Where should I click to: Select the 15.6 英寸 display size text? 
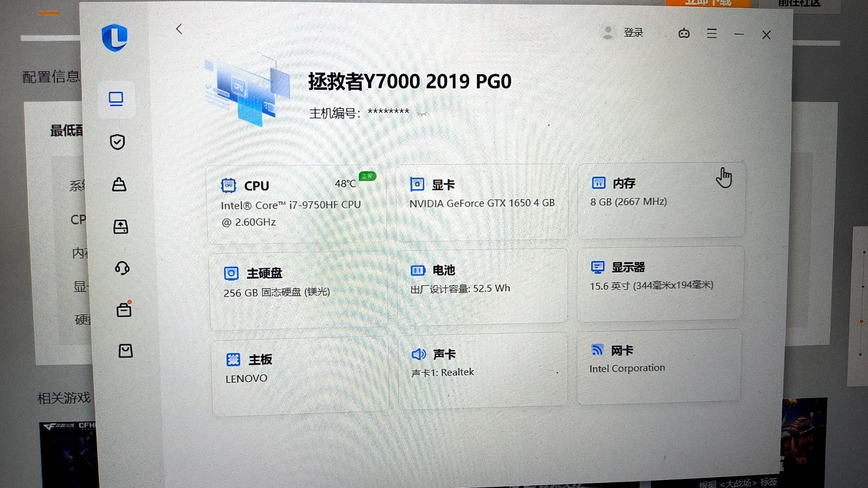pyautogui.click(x=651, y=286)
